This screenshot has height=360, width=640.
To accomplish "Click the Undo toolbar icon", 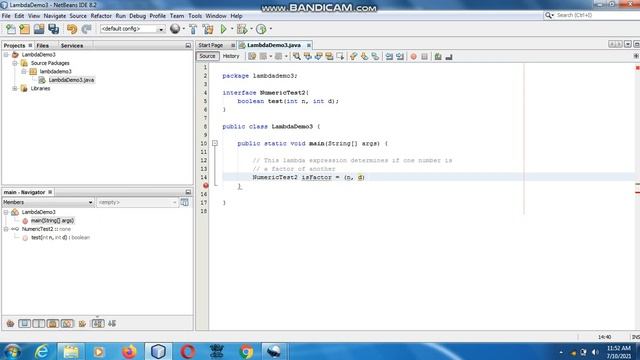I will click(72, 29).
